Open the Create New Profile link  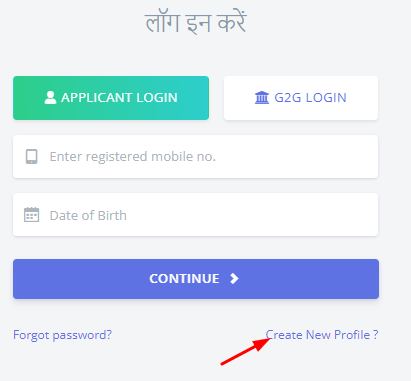click(x=322, y=335)
